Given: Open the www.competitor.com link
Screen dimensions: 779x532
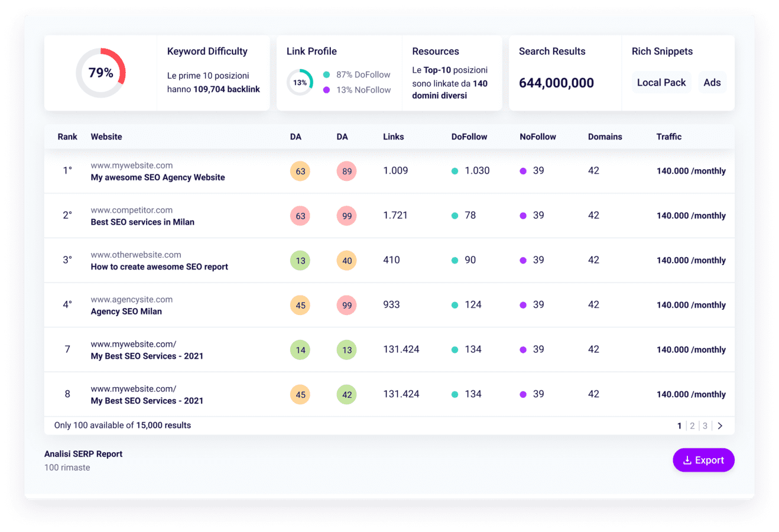Looking at the screenshot, I should [131, 210].
